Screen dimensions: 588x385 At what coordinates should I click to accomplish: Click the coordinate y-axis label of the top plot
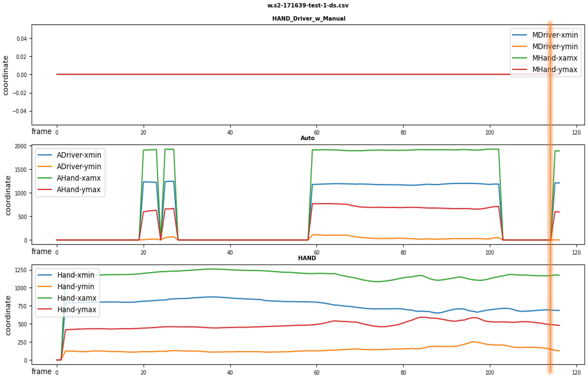point(5,75)
